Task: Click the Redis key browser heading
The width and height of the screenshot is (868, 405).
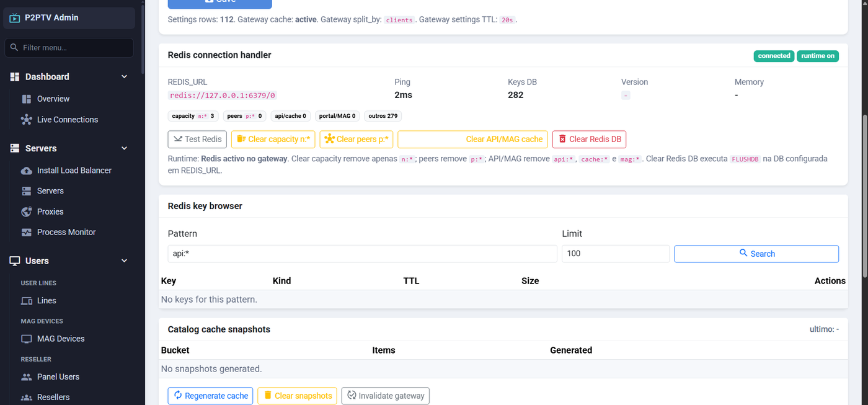Action: click(205, 206)
